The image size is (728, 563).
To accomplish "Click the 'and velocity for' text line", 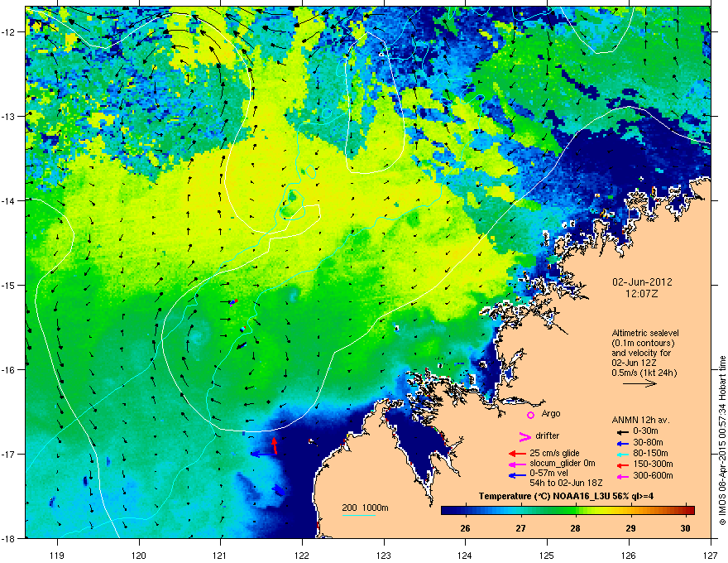I will click(641, 353).
